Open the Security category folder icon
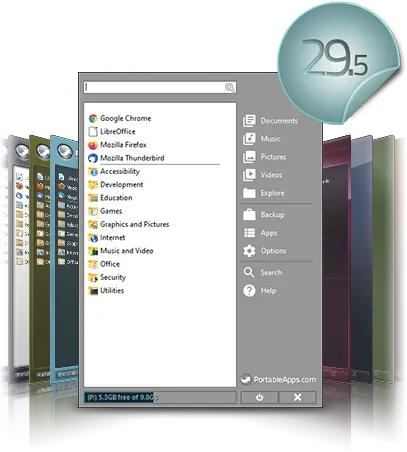Screen dimensions: 407x452 coord(93,277)
